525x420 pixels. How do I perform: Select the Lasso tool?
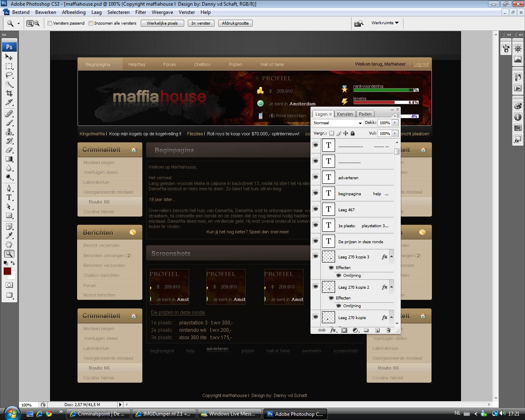click(9, 75)
